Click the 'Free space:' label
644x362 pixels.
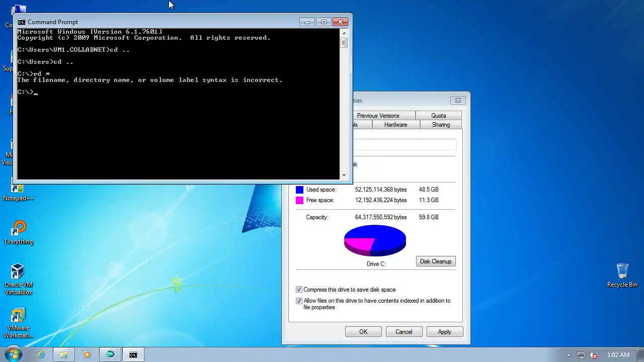pos(320,200)
